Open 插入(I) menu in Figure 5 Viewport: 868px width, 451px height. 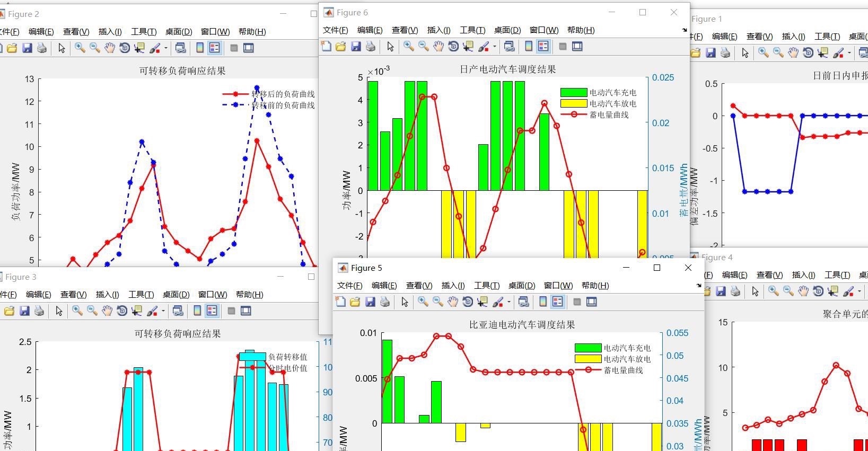point(453,286)
